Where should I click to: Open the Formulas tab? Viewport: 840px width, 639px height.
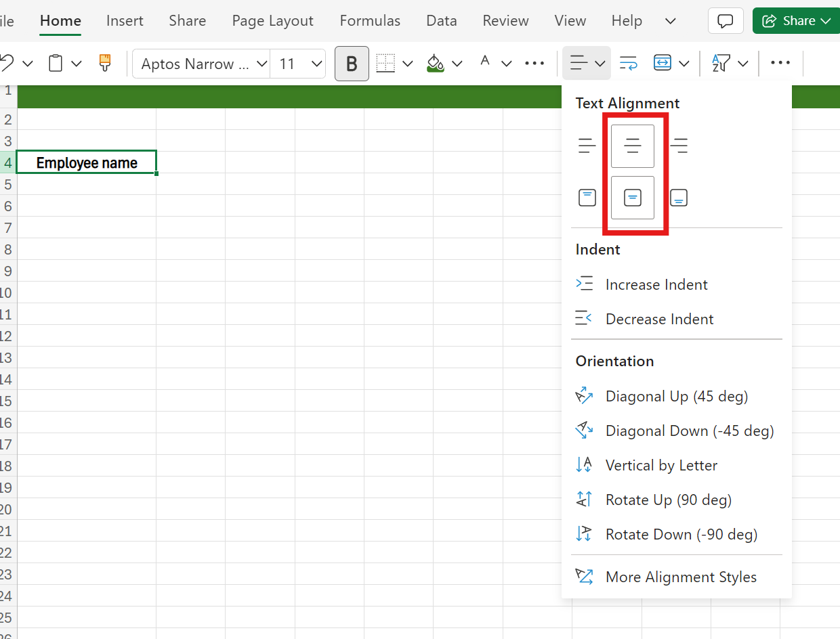pyautogui.click(x=370, y=21)
